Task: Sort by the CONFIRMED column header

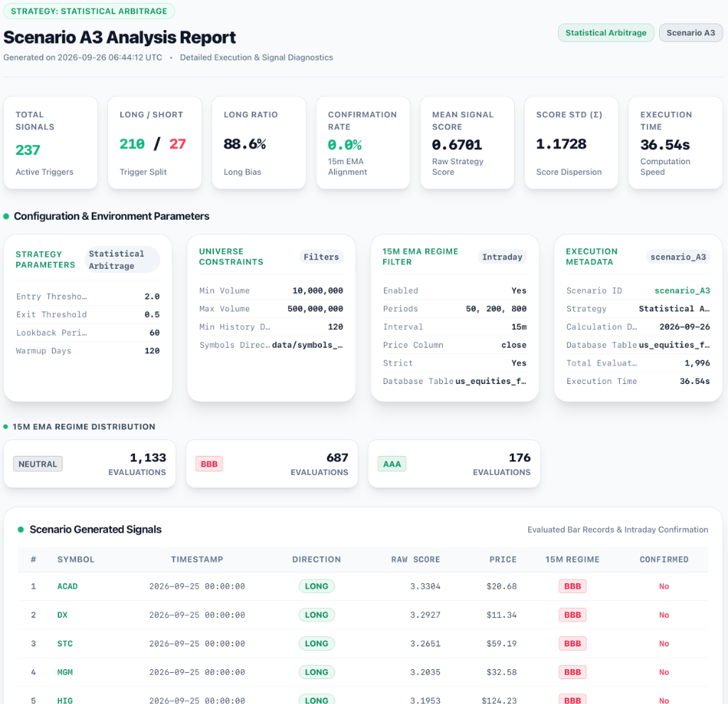Action: click(664, 560)
